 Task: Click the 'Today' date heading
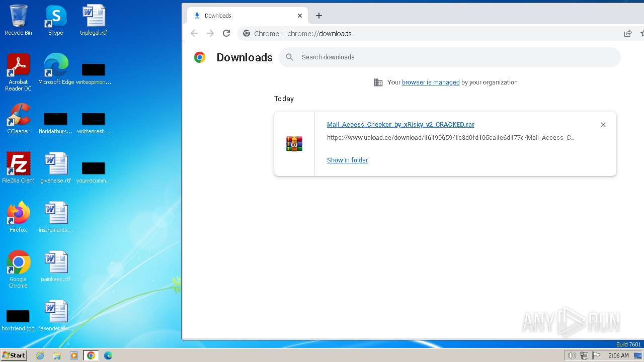pos(284,99)
